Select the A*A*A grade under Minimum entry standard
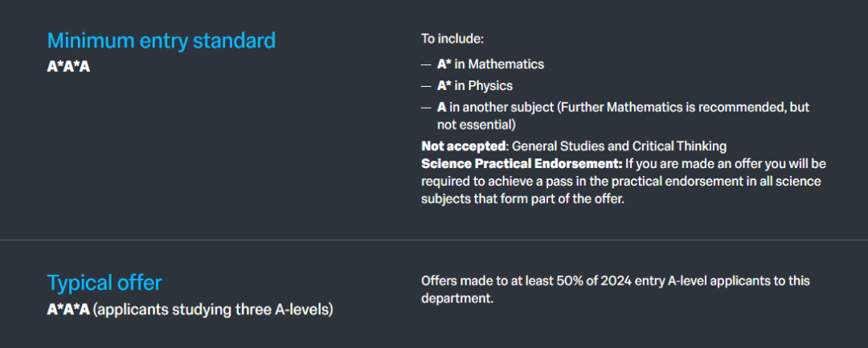The width and height of the screenshot is (868, 348). tap(68, 66)
